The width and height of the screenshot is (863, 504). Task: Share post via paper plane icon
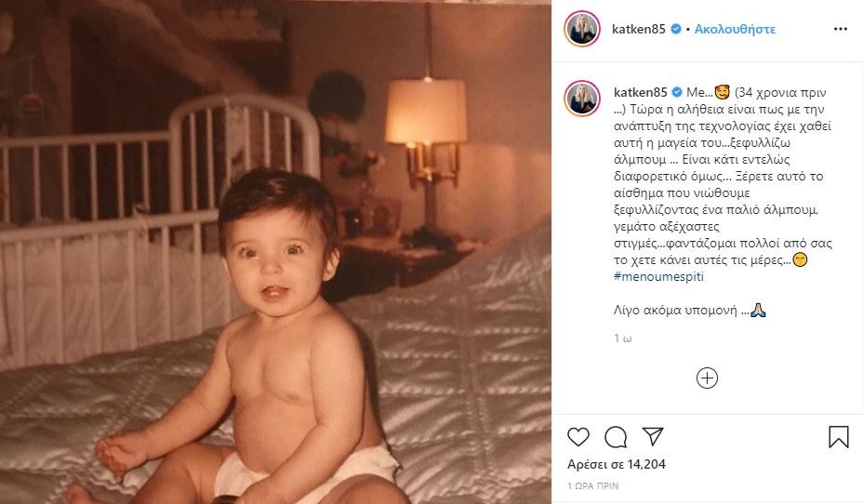pyautogui.click(x=653, y=436)
